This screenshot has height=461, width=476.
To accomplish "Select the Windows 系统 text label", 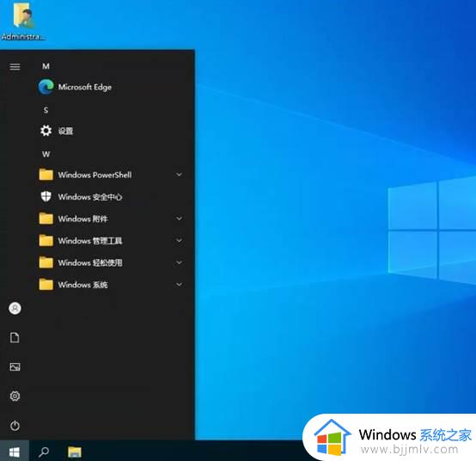I will [x=82, y=285].
